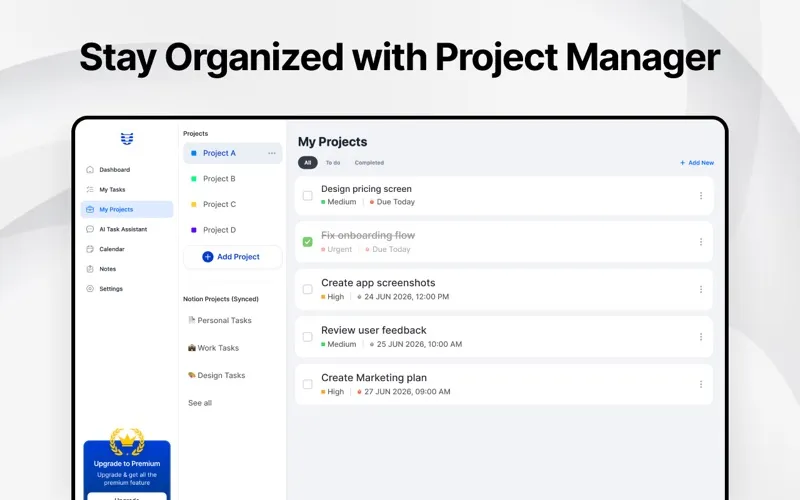Click the green Project B color square
800x500 pixels.
click(x=194, y=179)
